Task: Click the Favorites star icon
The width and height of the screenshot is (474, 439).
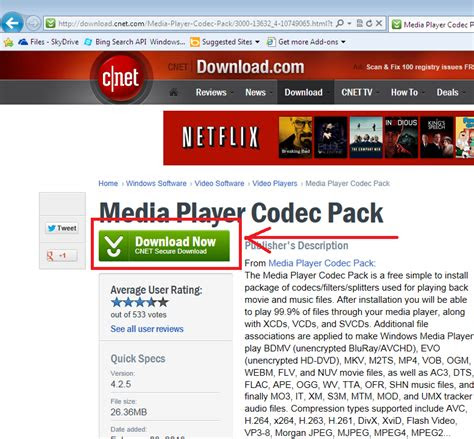Action: (9, 42)
